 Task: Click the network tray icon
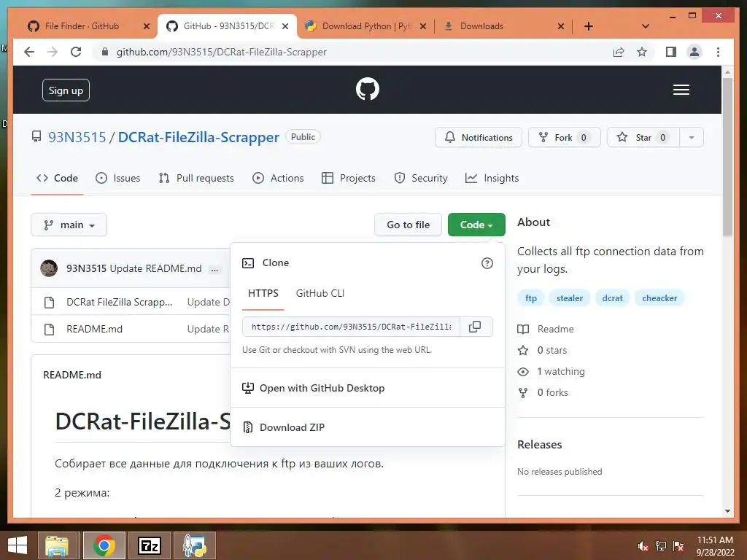click(661, 546)
